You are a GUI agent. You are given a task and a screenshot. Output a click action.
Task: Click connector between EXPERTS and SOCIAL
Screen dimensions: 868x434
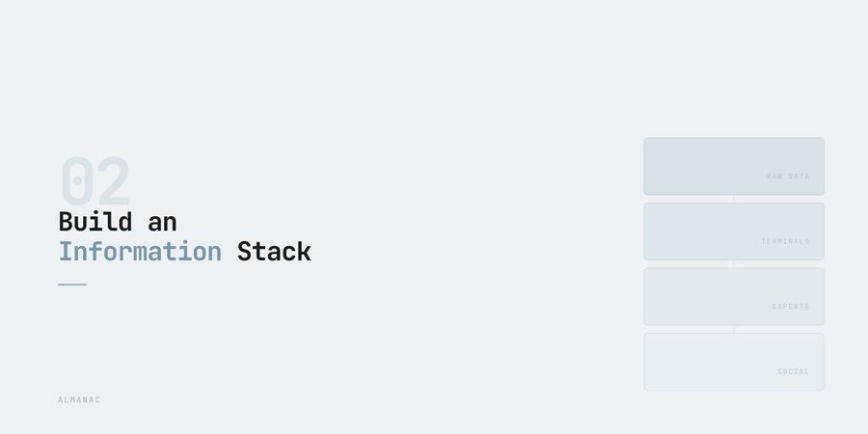tap(734, 329)
